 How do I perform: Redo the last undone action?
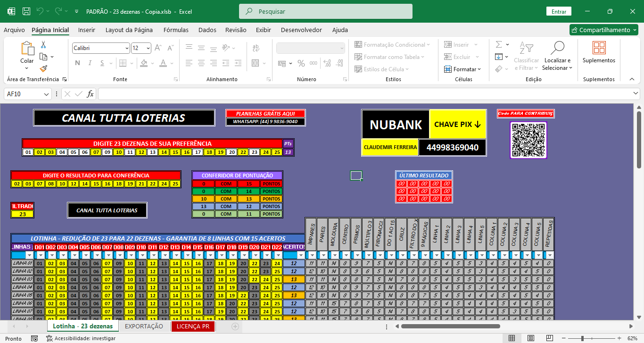click(x=58, y=11)
